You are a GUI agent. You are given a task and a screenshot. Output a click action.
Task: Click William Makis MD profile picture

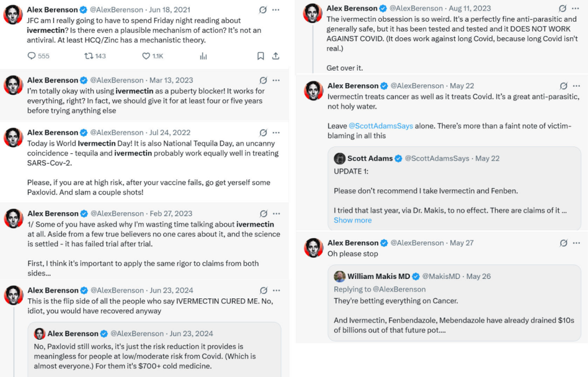[339, 276]
